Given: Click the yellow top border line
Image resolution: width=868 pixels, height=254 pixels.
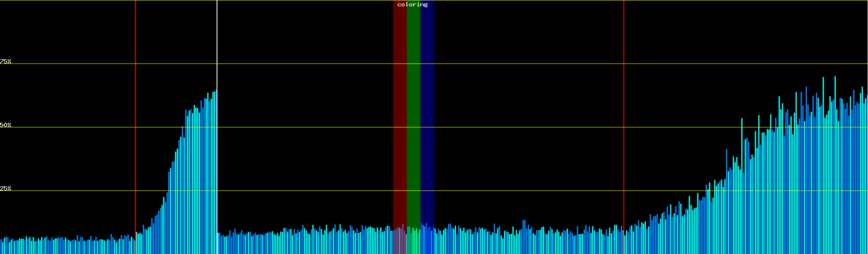Looking at the screenshot, I should click(509, 0).
